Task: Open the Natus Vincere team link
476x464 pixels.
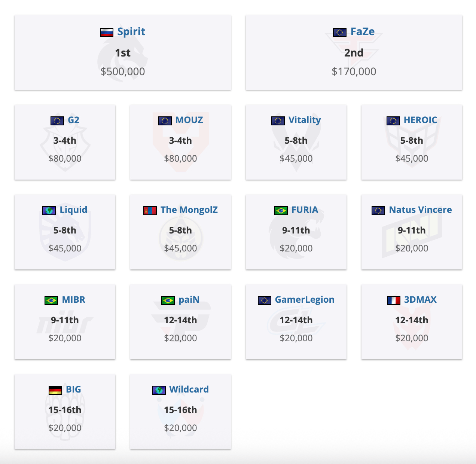Action: 420,210
